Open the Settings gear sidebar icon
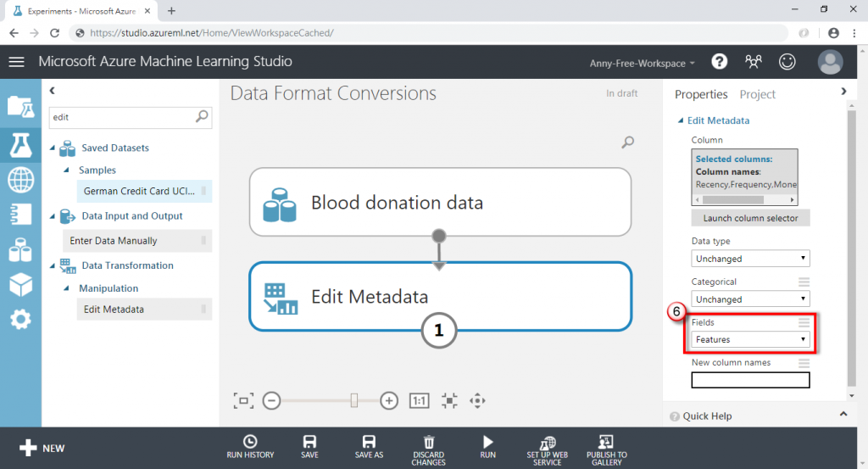 (x=20, y=320)
